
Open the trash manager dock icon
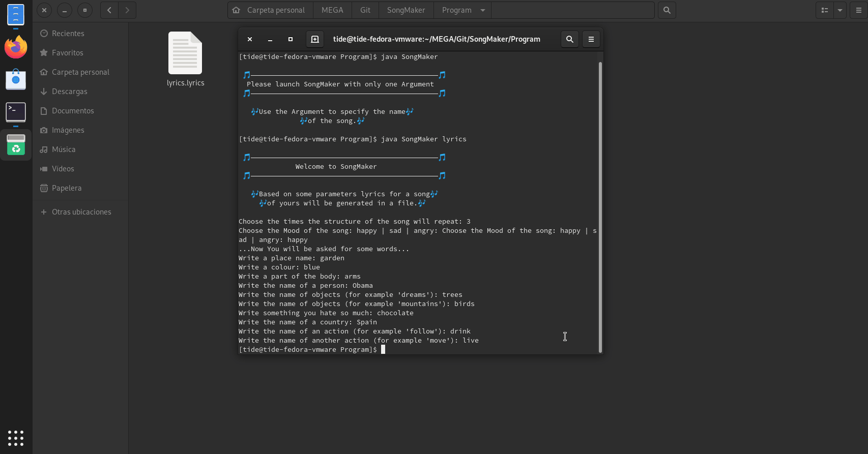tap(16, 144)
